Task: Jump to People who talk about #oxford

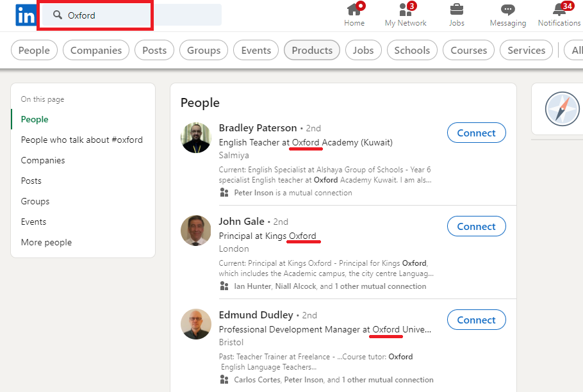Action: [x=82, y=140]
